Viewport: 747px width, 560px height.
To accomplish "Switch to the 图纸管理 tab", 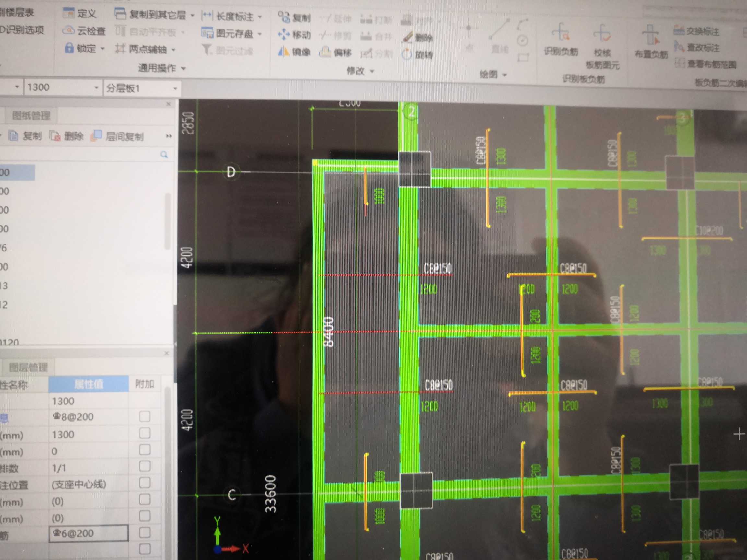I will [x=31, y=116].
